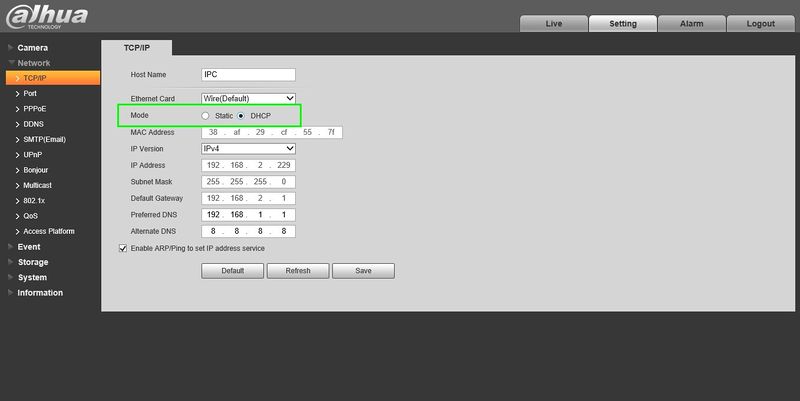Expand the System section
The width and height of the screenshot is (800, 401).
click(32, 277)
